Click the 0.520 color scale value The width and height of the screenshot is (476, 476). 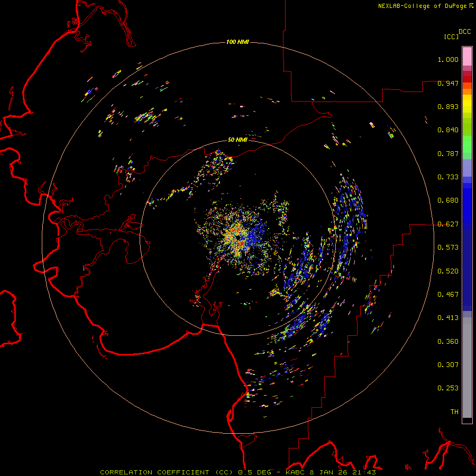pyautogui.click(x=448, y=271)
